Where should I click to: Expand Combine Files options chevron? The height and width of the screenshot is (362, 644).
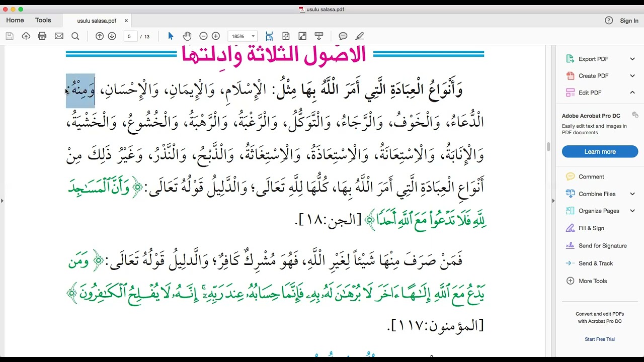632,194
